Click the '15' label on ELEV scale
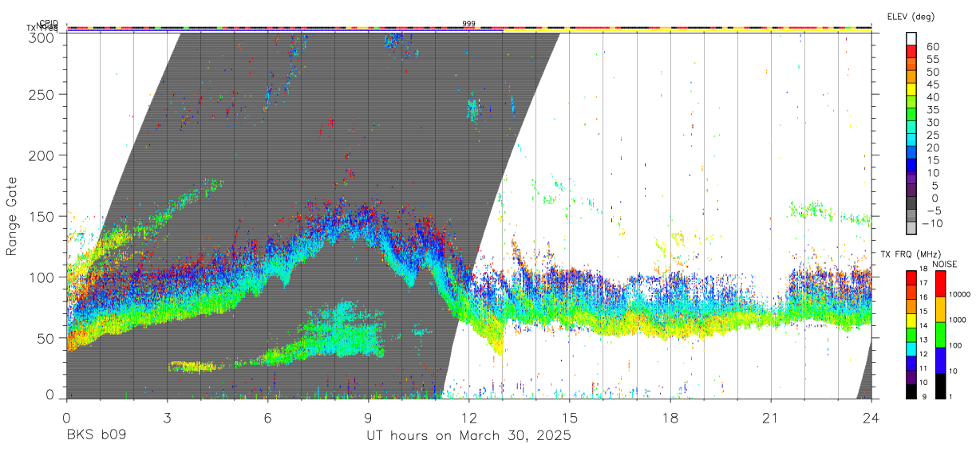 pyautogui.click(x=932, y=160)
